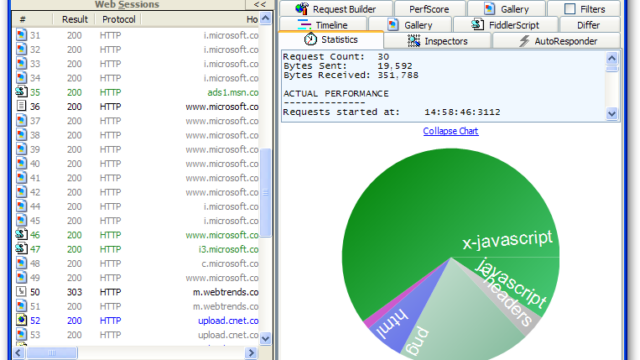The width and height of the screenshot is (640, 360).
Task: Click the statistics text scroll-up arrow
Action: point(611,58)
